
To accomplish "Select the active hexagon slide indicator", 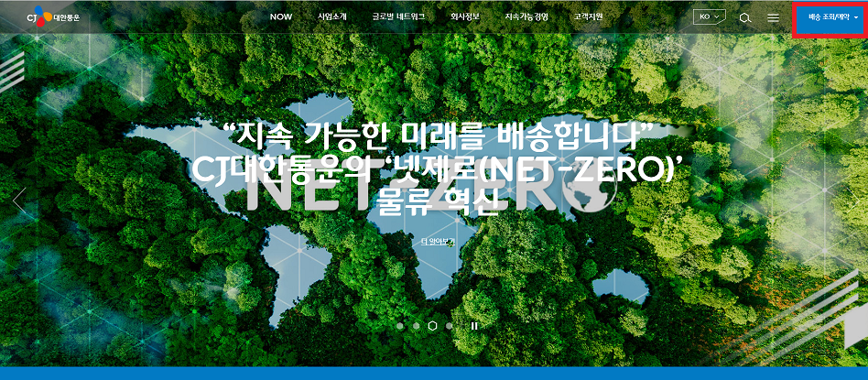I will click(x=432, y=326).
